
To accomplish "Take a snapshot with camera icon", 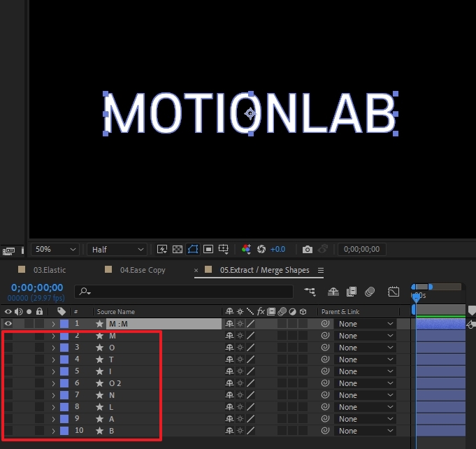I will (308, 250).
